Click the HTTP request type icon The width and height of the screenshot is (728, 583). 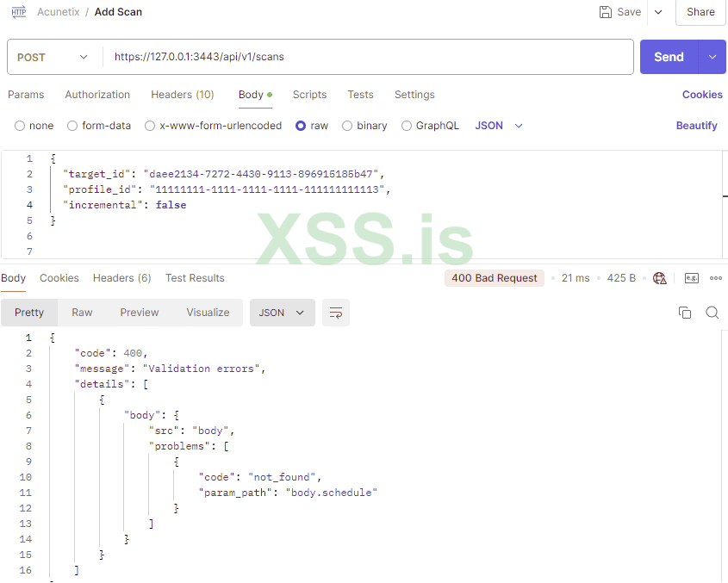(x=19, y=12)
